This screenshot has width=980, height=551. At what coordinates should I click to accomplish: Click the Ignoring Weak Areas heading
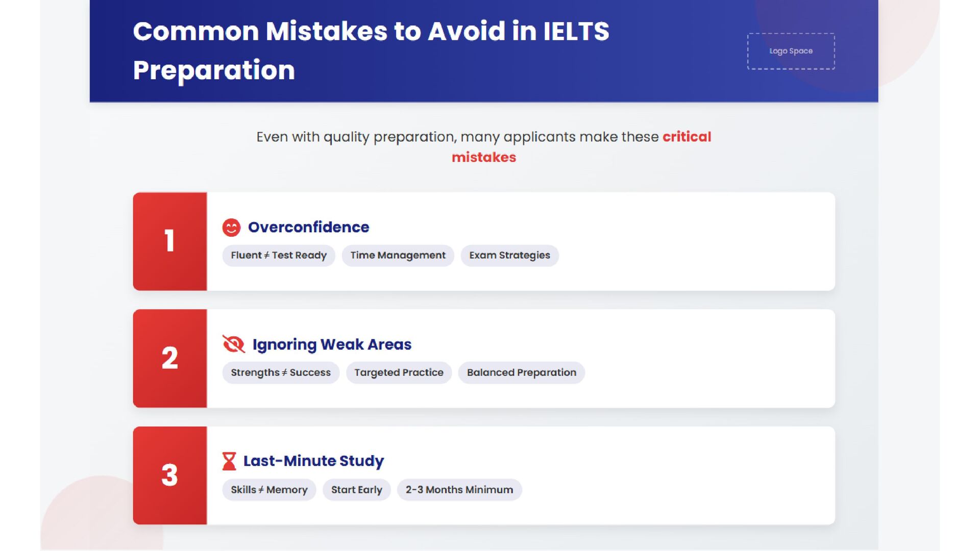click(x=332, y=345)
